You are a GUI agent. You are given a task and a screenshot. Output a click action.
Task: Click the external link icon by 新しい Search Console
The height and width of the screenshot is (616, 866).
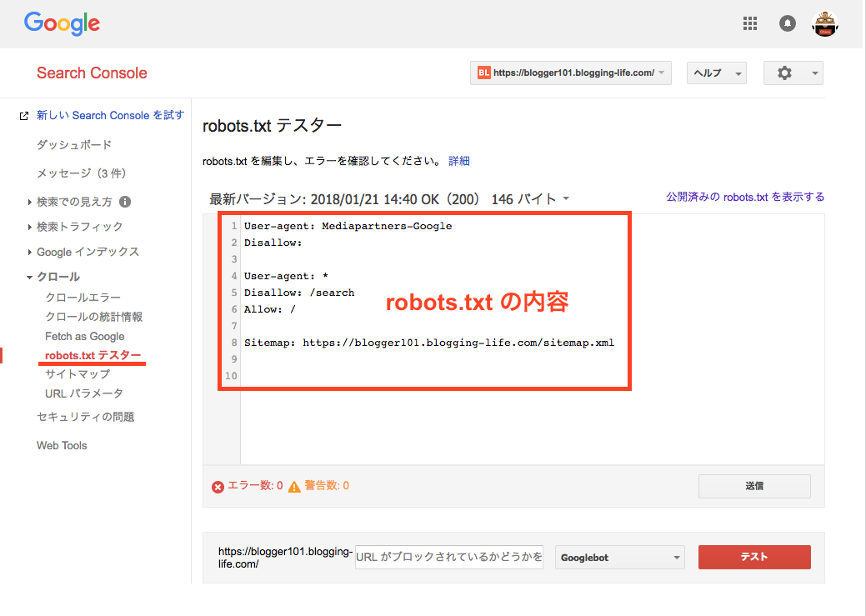[x=23, y=116]
